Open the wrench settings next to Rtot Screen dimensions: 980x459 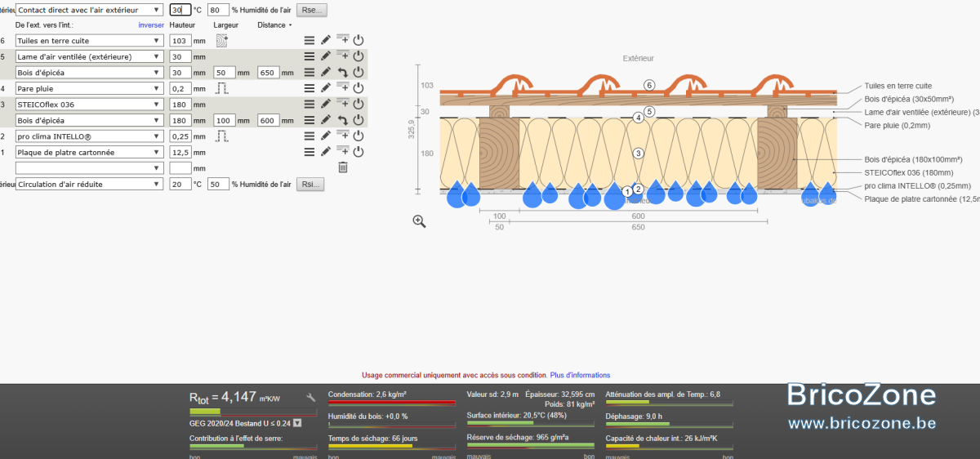(310, 397)
